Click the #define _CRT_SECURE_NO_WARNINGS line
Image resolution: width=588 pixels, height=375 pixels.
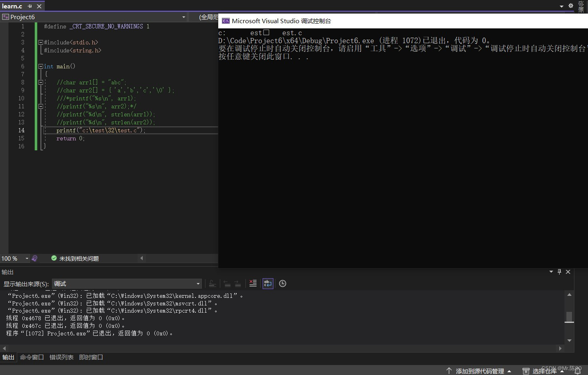(97, 26)
